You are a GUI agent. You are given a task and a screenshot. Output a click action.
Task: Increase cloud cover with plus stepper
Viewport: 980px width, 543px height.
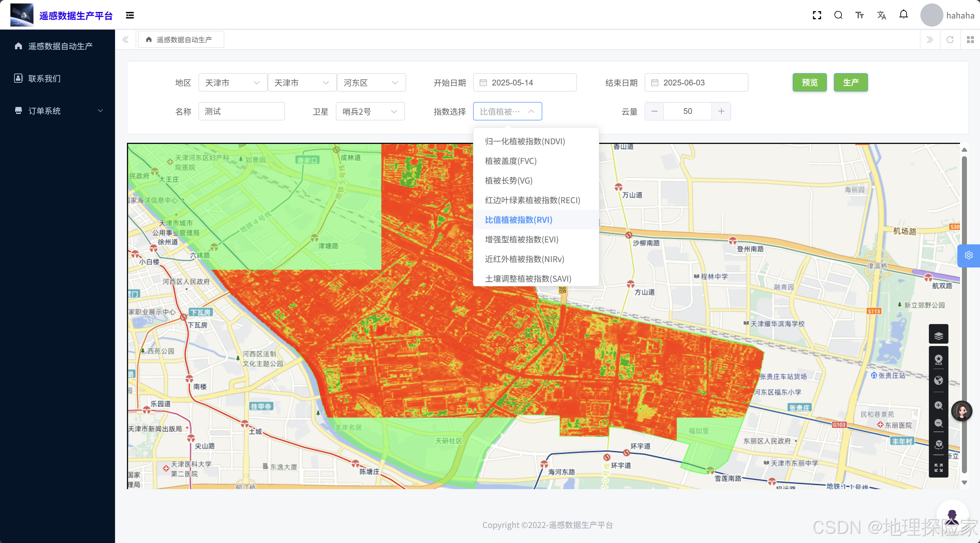tap(721, 111)
